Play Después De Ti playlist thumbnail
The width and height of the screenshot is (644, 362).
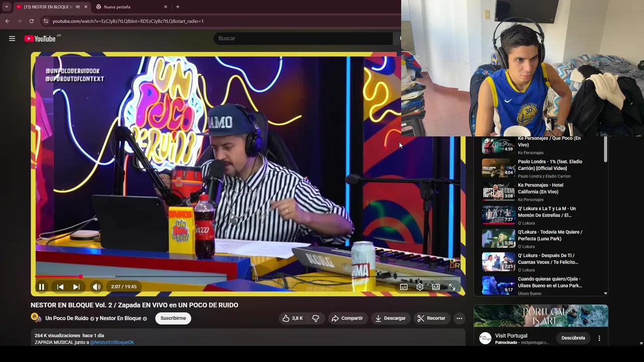click(498, 262)
